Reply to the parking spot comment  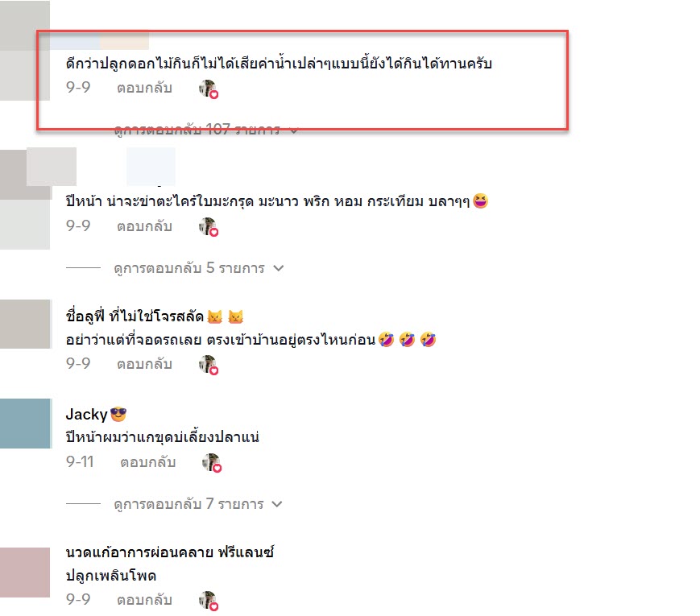click(x=145, y=364)
